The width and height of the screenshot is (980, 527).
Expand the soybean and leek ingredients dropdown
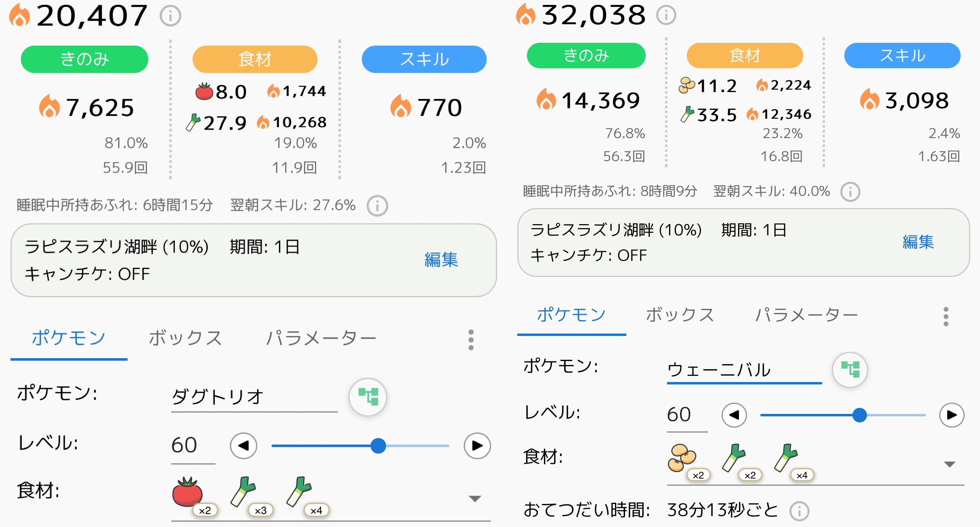coord(949,464)
